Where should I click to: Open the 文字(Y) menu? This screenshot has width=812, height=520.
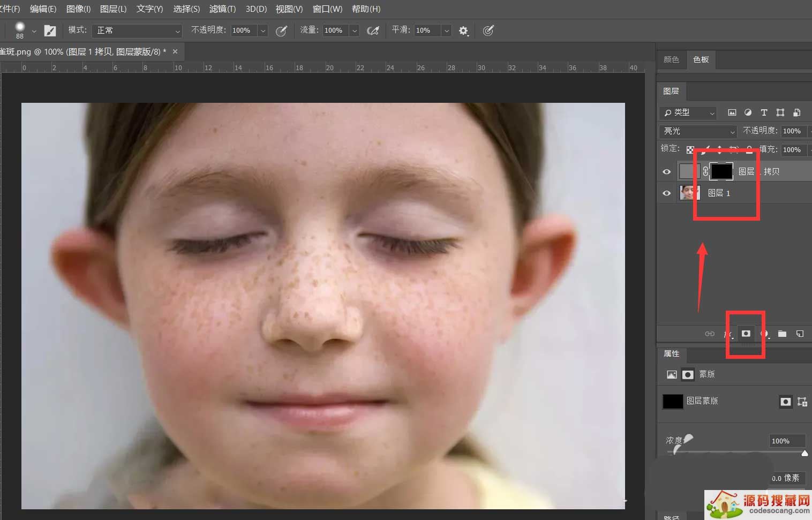(149, 9)
